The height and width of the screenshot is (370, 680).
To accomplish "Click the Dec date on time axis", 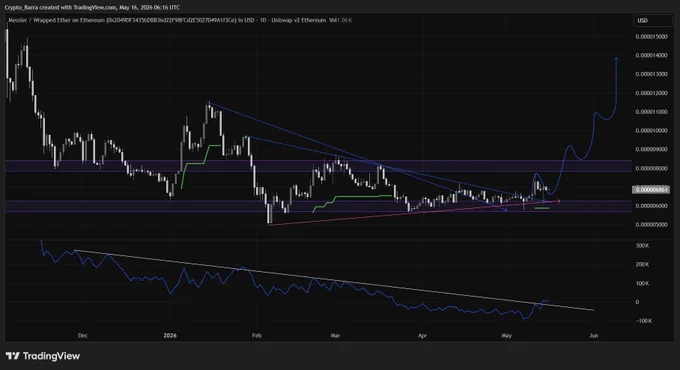I will (x=82, y=336).
